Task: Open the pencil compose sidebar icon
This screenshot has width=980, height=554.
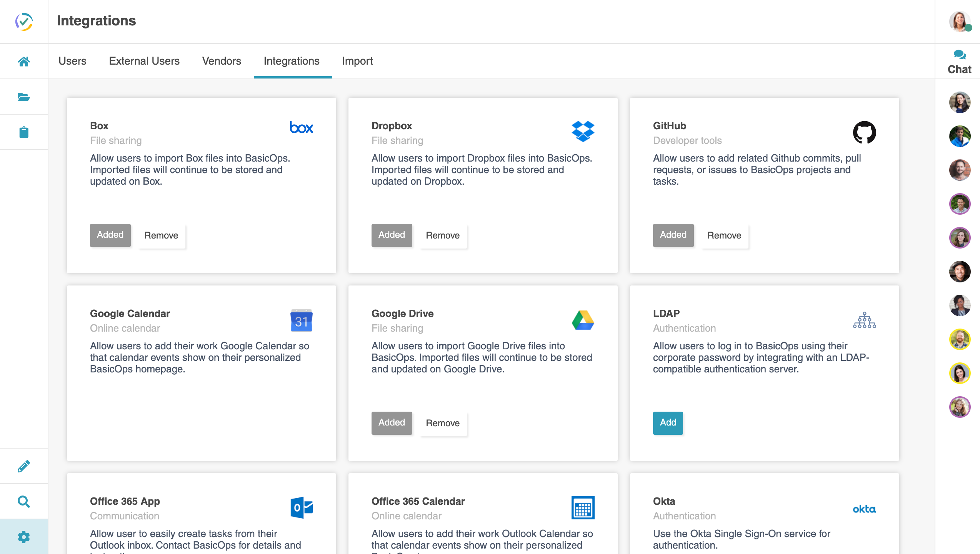Action: click(x=24, y=465)
